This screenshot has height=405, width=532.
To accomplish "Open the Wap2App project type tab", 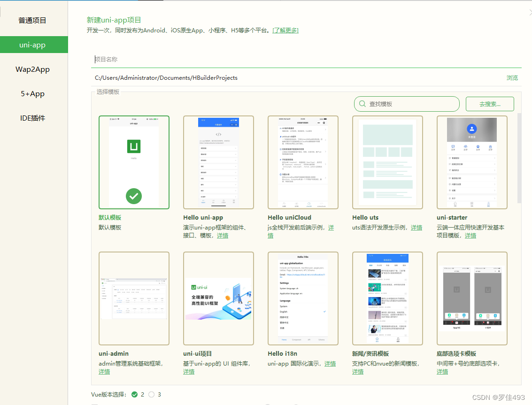I will click(32, 69).
